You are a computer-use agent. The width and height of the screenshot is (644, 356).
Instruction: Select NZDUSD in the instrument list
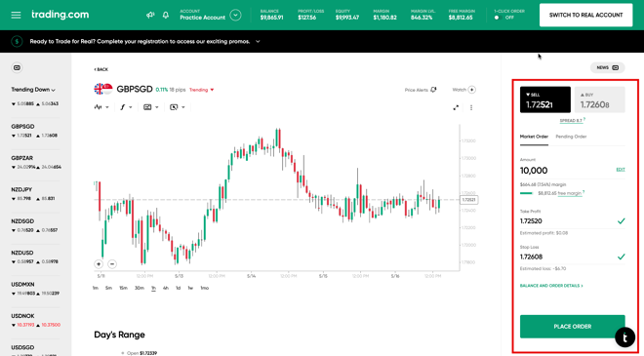tap(36, 257)
